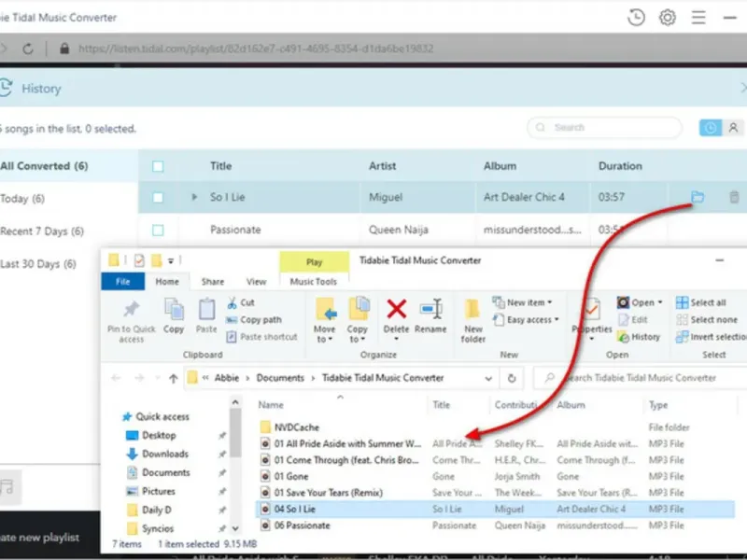Screen dimensions: 747x560
Task: Reload the Tidal web page
Action: pyautogui.click(x=28, y=49)
